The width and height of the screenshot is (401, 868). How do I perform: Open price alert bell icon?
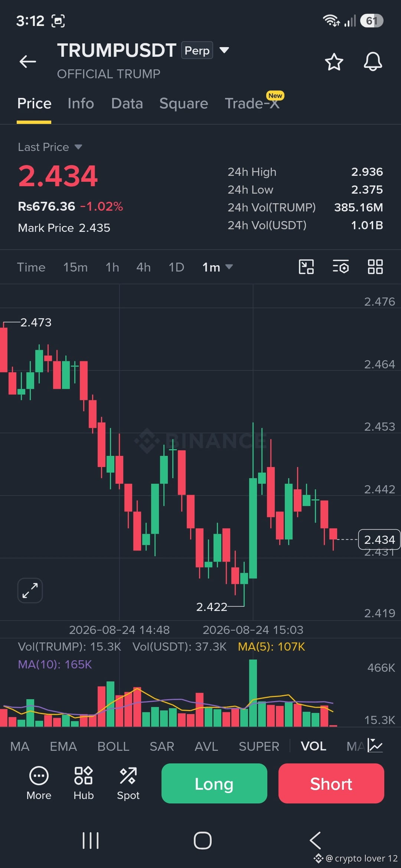373,62
